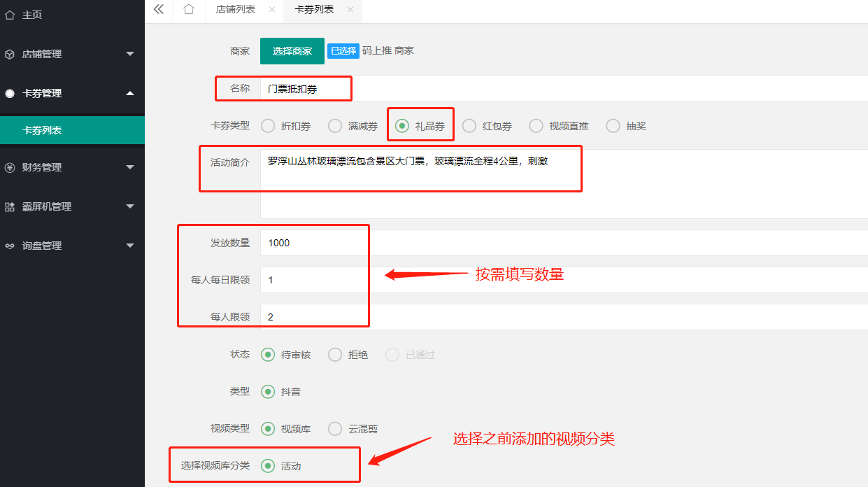Expand the 财务管理 menu arrow
This screenshot has width=868, height=487.
coord(130,167)
